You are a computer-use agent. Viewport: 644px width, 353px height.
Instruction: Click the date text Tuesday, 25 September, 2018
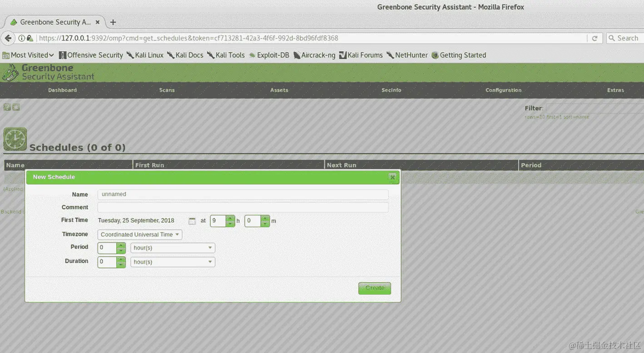136,221
